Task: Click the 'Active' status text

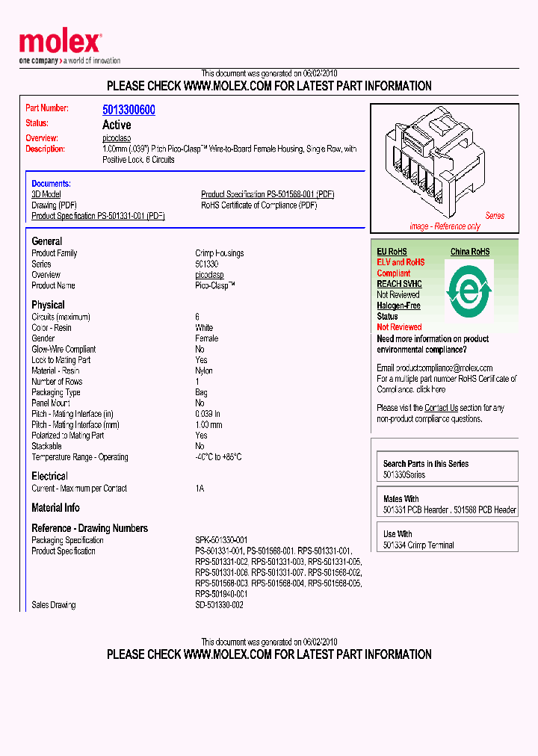Action: coord(117,125)
